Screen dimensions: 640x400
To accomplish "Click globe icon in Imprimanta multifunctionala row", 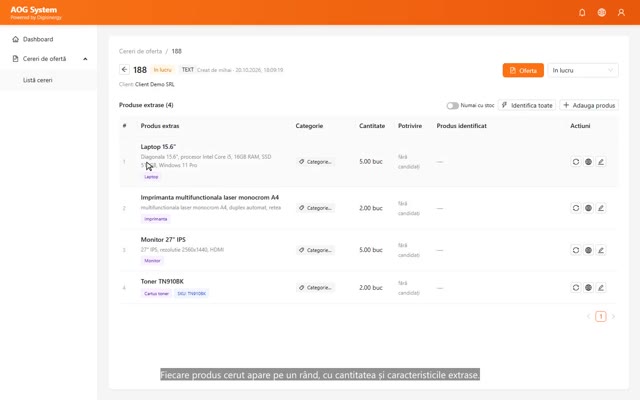I will tap(588, 208).
